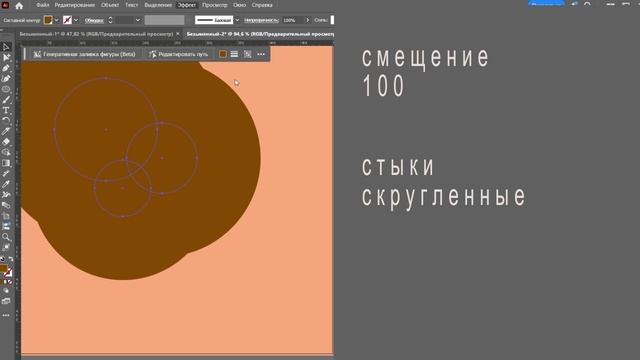Open the Просмотр menu

click(215, 5)
